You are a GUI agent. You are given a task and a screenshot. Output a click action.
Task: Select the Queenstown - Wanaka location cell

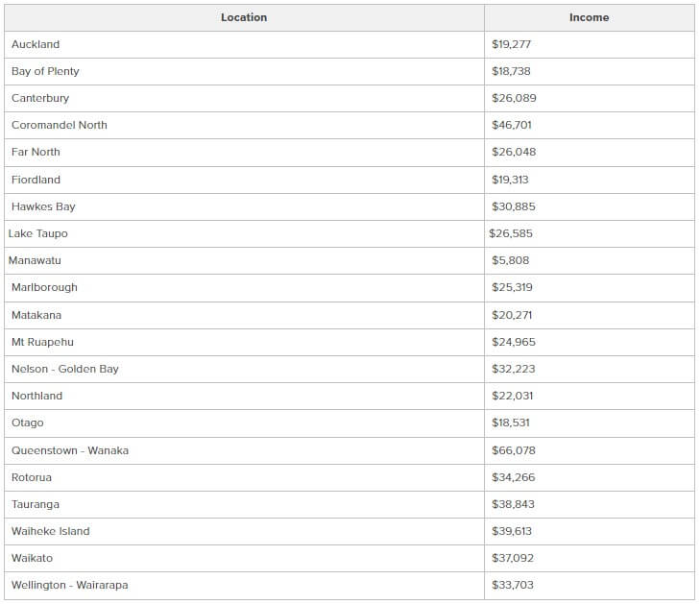[x=70, y=450]
